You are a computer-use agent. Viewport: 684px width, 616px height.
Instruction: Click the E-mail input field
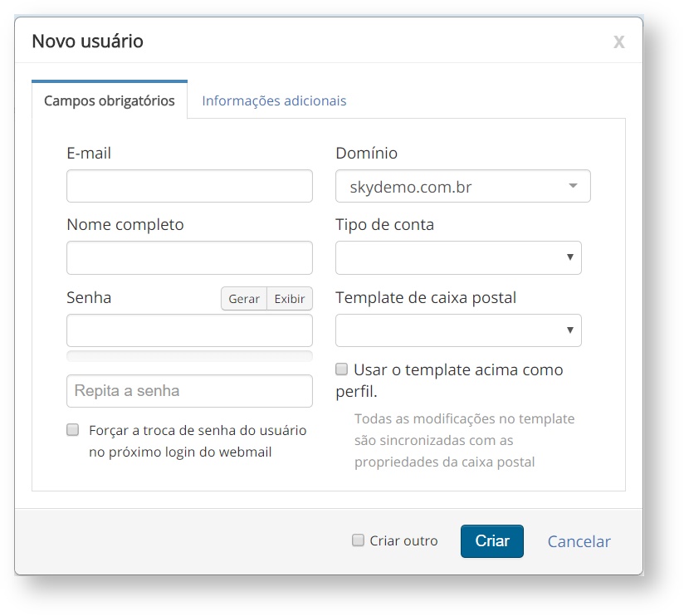point(189,186)
